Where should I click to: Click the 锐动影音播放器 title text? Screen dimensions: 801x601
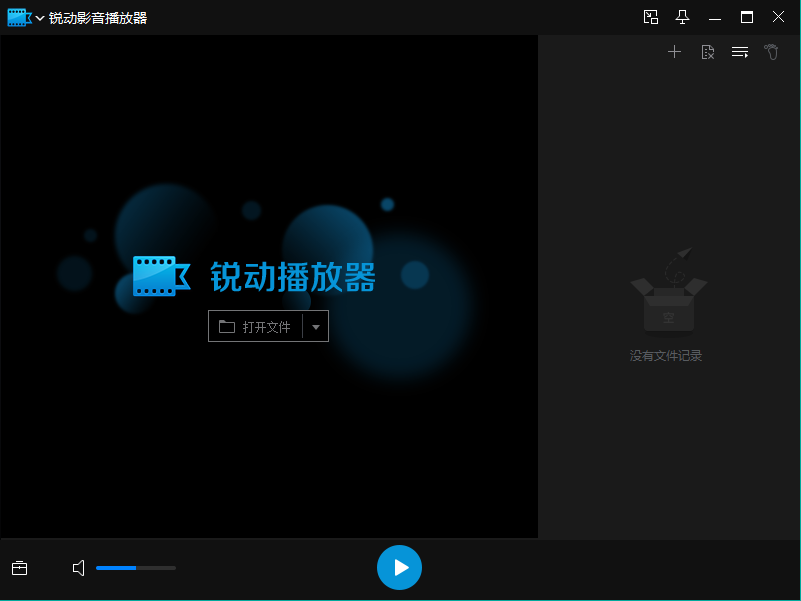[98, 18]
